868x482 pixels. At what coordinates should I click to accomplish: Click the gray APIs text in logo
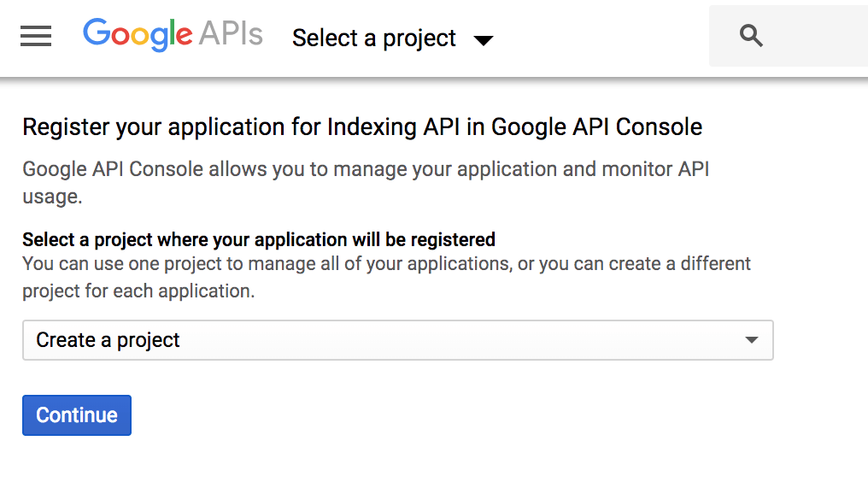click(x=231, y=33)
